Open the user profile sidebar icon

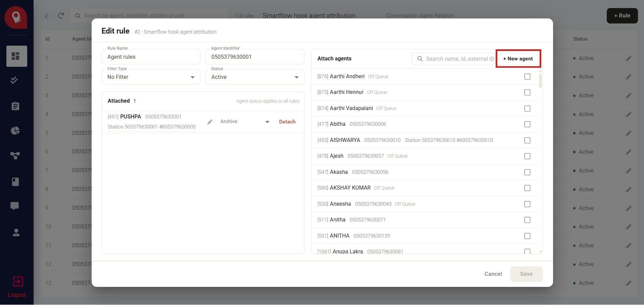[x=16, y=233]
